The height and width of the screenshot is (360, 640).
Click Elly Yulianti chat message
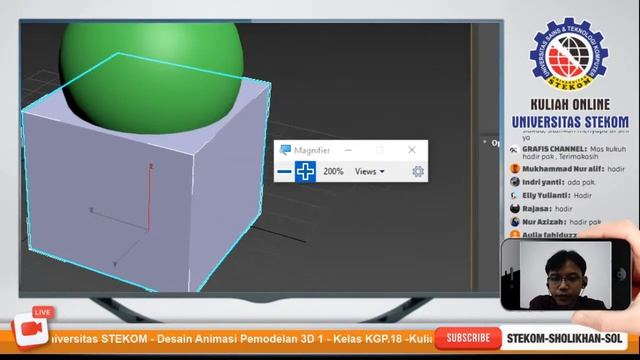tap(551, 196)
